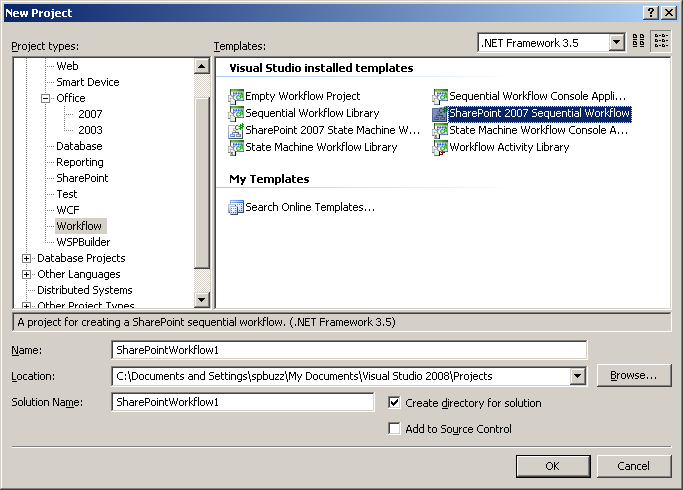This screenshot has width=683, height=490.
Task: Click the SharePoint 2007 Sequential Workflow icon
Action: (x=440, y=113)
